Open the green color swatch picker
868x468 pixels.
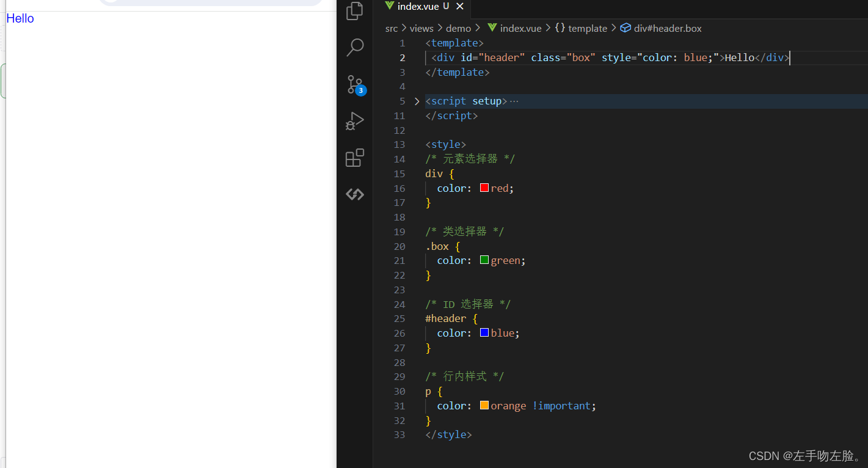coord(484,260)
